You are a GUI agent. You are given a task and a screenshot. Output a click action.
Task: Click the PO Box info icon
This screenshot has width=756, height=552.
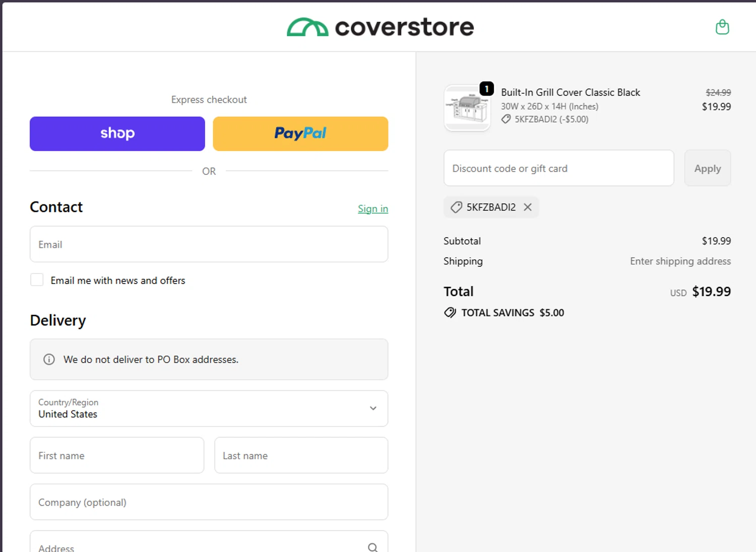click(49, 359)
